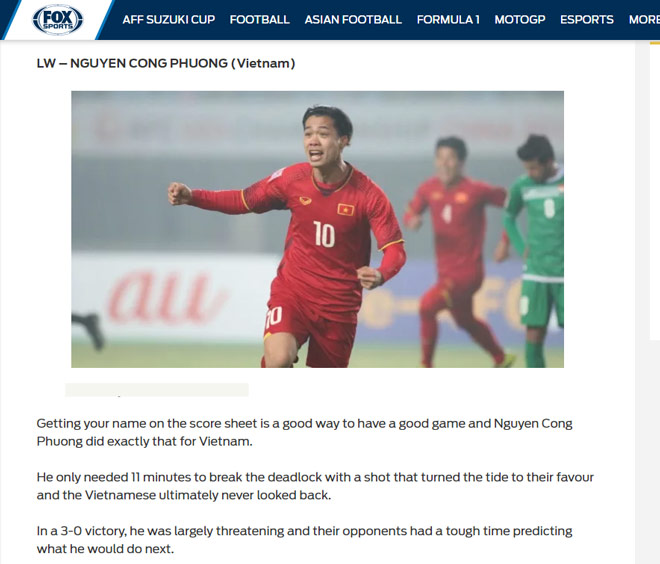Open the MotoGP section
This screenshot has height=564, width=660.
(520, 20)
